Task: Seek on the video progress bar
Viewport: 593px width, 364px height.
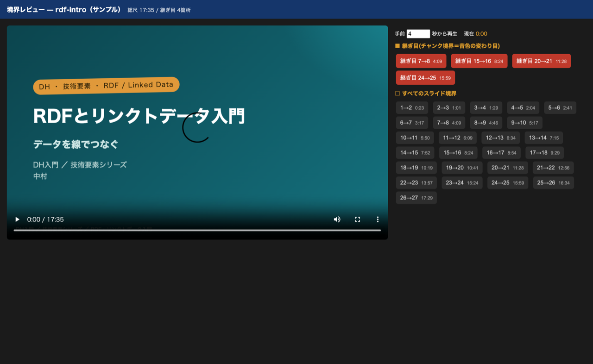Action: (x=197, y=230)
